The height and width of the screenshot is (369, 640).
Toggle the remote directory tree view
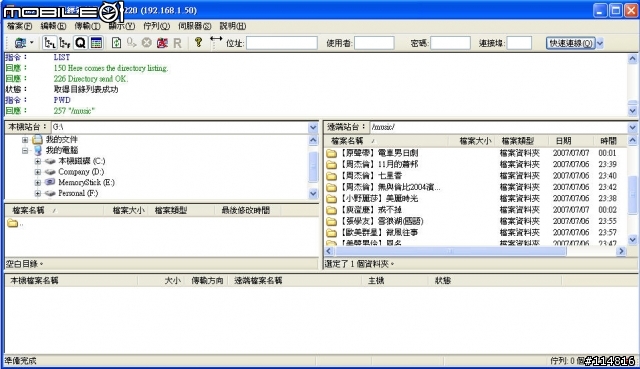coord(65,43)
